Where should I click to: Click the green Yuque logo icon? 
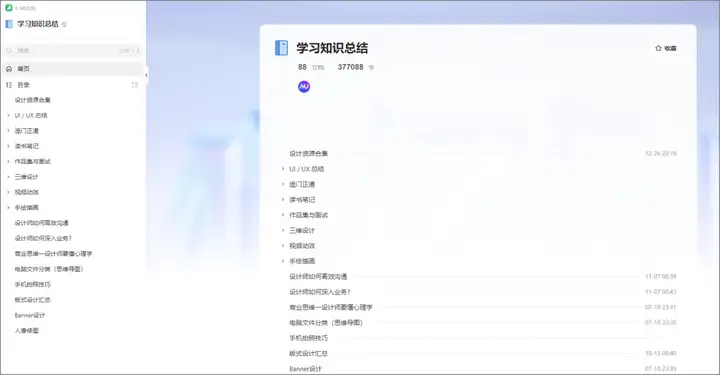pos(9,8)
